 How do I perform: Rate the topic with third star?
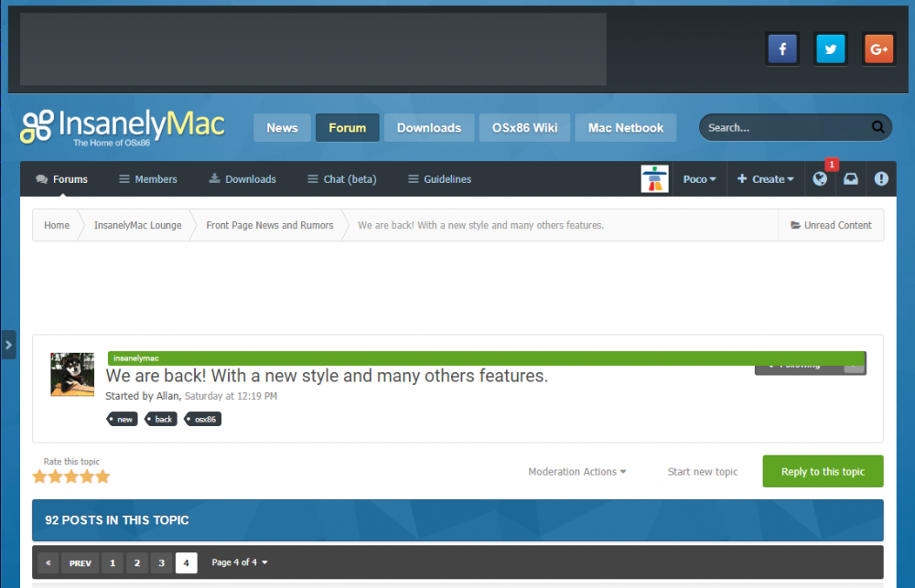(x=71, y=476)
